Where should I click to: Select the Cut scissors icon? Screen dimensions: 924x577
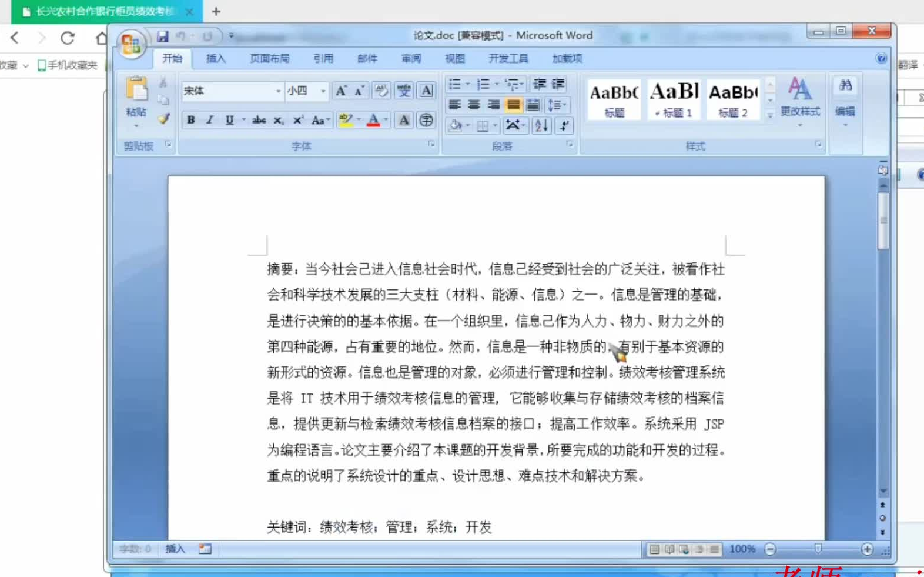tap(163, 82)
